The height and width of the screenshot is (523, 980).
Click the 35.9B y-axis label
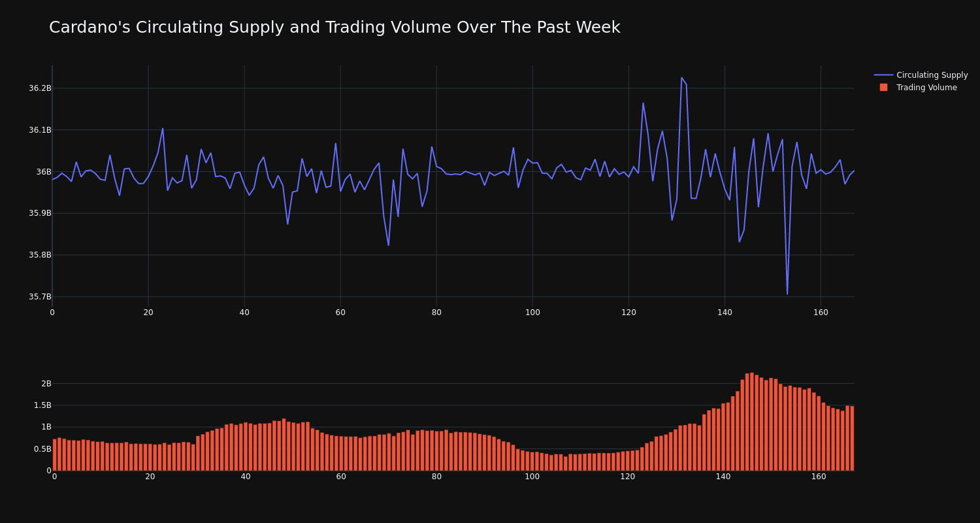pyautogui.click(x=39, y=213)
